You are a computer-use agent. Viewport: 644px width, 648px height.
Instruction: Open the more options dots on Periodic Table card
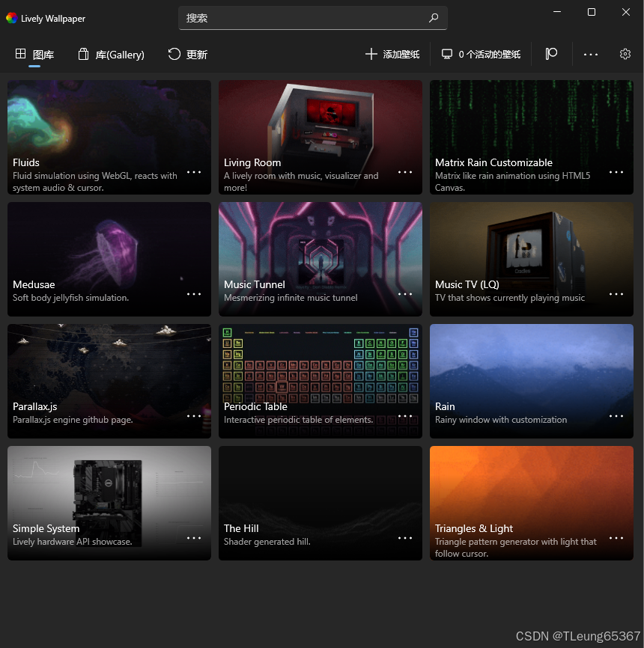click(x=405, y=416)
